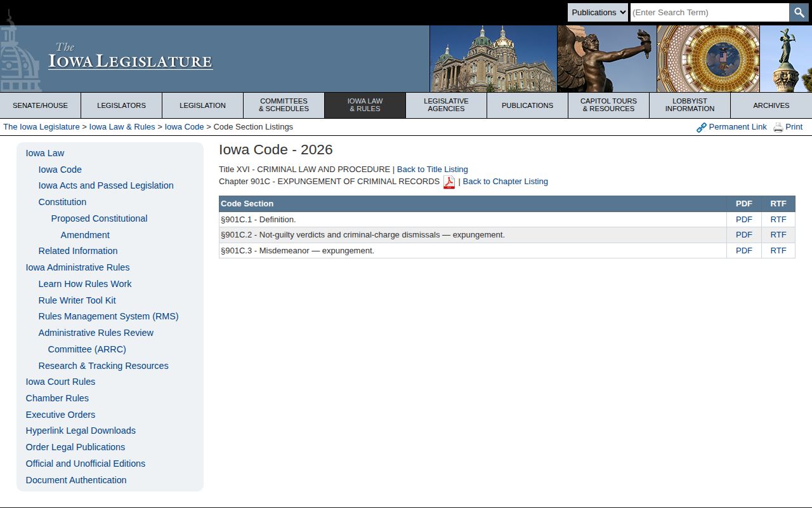This screenshot has width=812, height=508.
Task: Open PDF for section 901C.1
Action: tap(743, 220)
